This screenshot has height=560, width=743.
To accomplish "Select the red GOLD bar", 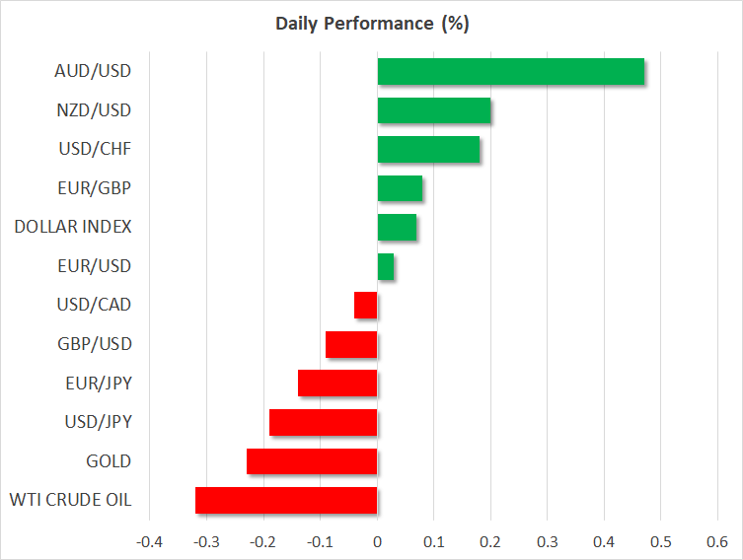I will pyautogui.click(x=312, y=461).
